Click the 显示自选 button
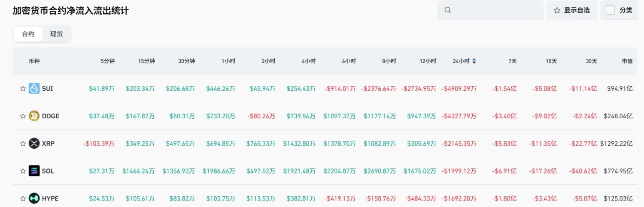The height and width of the screenshot is (207, 644). (x=572, y=10)
